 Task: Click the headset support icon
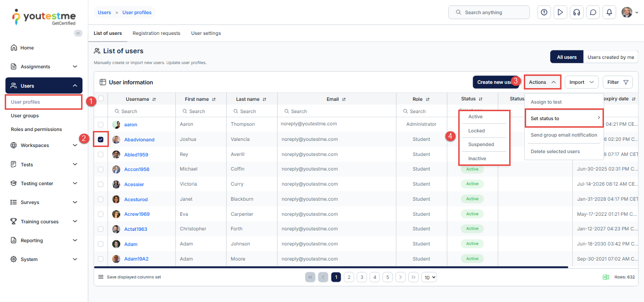click(576, 13)
